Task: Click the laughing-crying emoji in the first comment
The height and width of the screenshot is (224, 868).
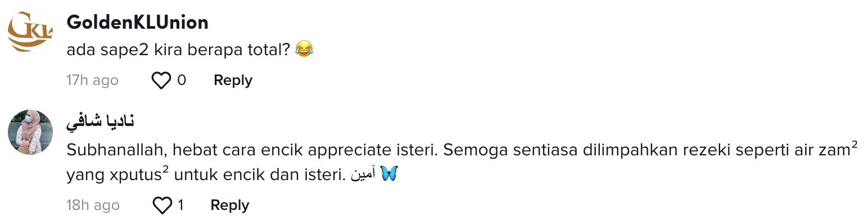Action: [304, 50]
